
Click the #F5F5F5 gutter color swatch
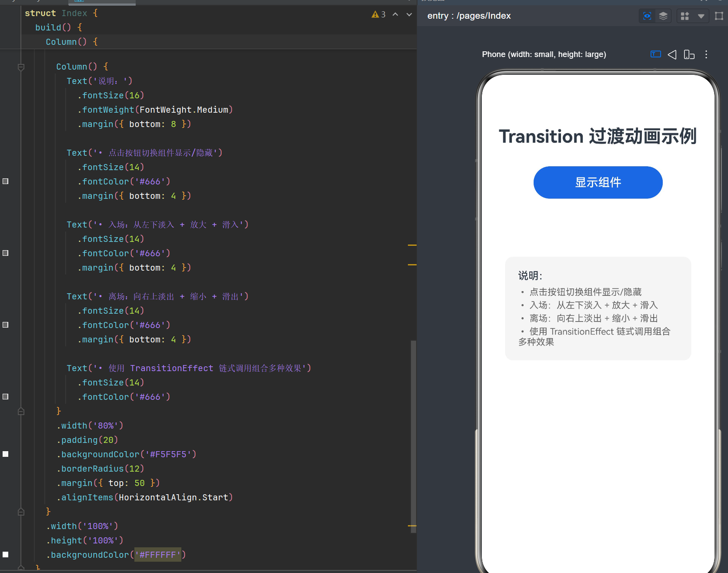[6, 454]
